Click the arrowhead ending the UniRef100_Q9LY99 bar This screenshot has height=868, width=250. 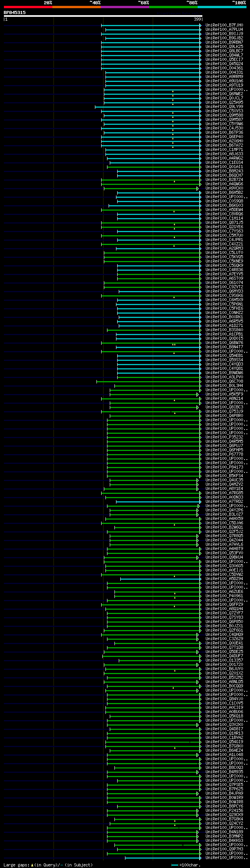coord(200,107)
